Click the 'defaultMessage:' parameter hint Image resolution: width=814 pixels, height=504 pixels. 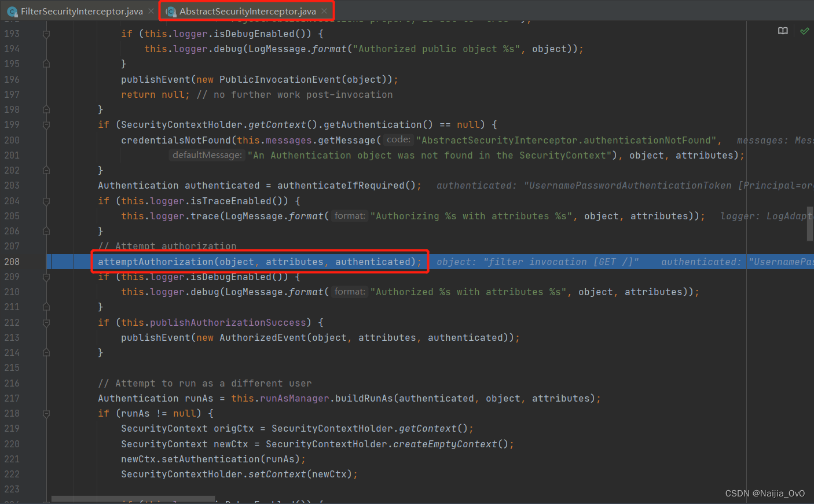coord(207,154)
